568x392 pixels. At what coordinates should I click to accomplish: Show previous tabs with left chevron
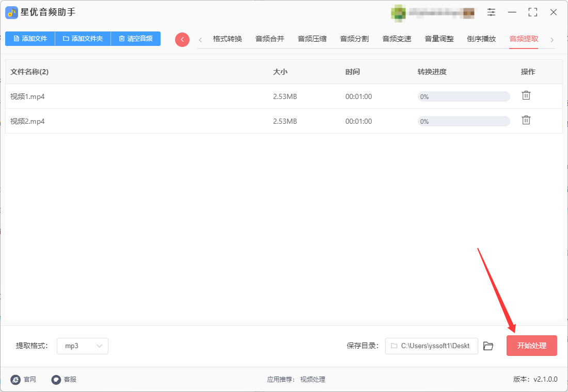tap(200, 40)
